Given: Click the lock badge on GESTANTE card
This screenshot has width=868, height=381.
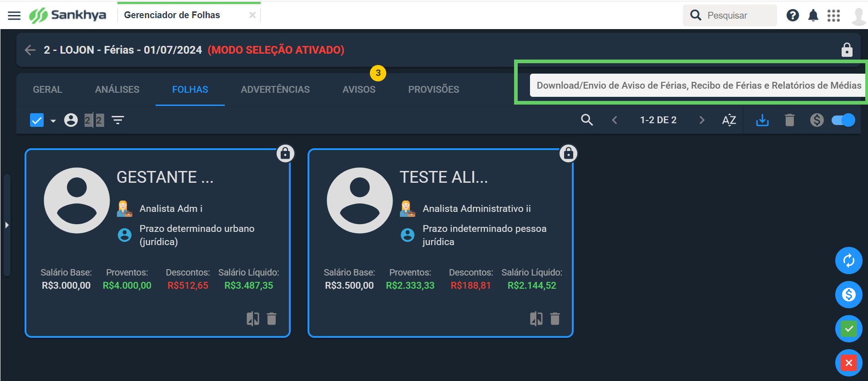Looking at the screenshot, I should coord(285,154).
